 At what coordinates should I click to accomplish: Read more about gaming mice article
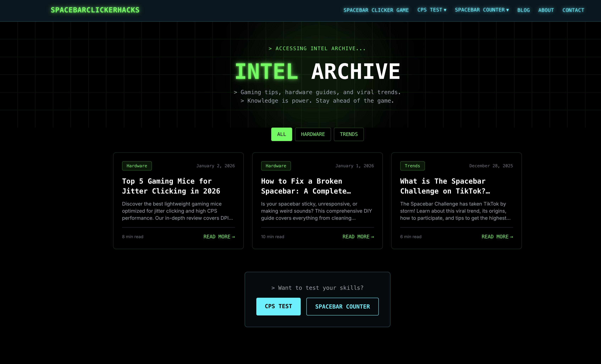(x=219, y=237)
